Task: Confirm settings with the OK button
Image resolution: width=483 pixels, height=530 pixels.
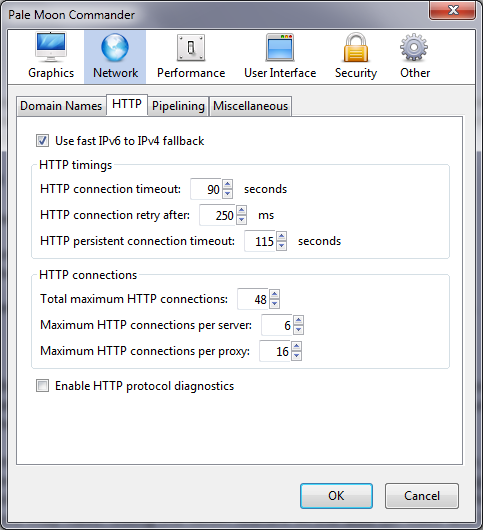Action: 336,496
